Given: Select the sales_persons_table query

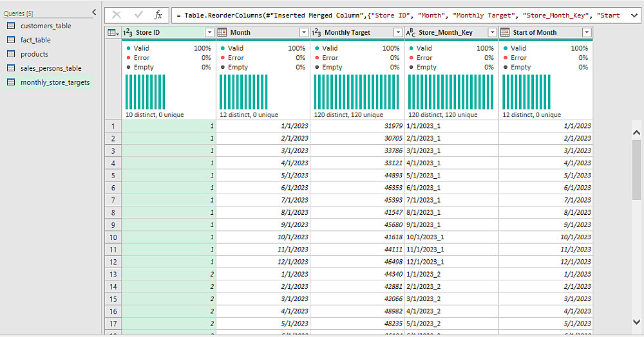Looking at the screenshot, I should [x=51, y=68].
